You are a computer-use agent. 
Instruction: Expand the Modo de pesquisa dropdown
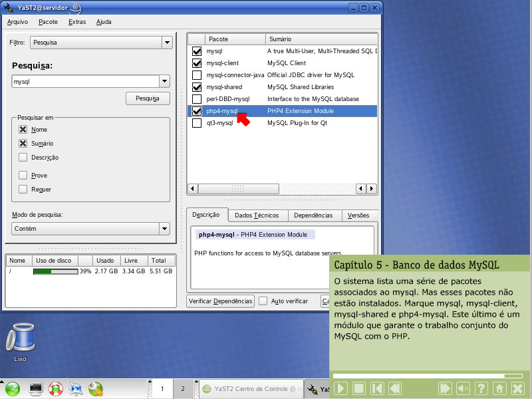[x=165, y=229]
